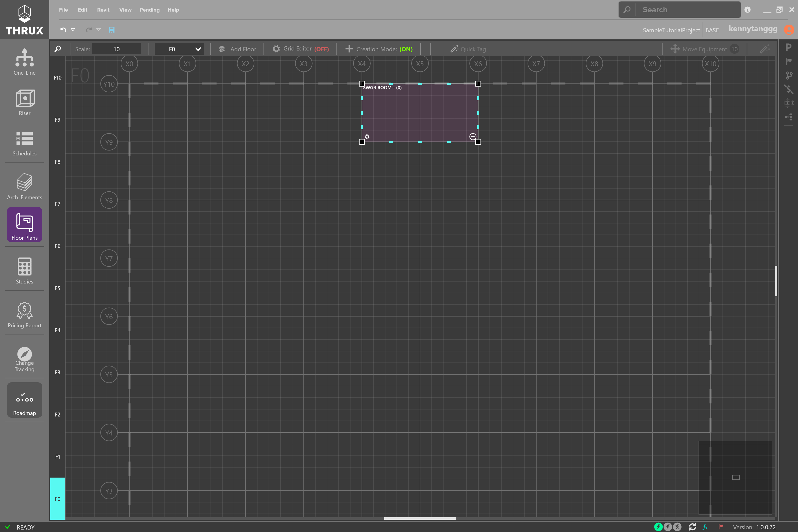Click the canvas magnifier search icon
The width and height of the screenshot is (798, 532).
[x=58, y=49]
